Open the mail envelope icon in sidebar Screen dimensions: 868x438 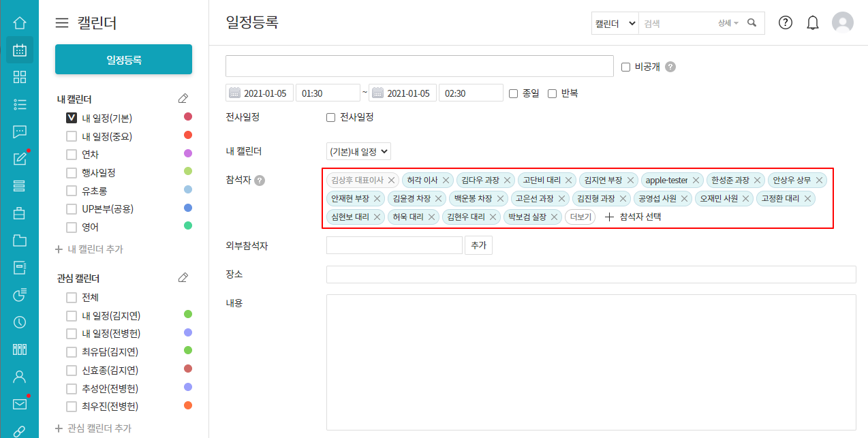click(x=20, y=404)
